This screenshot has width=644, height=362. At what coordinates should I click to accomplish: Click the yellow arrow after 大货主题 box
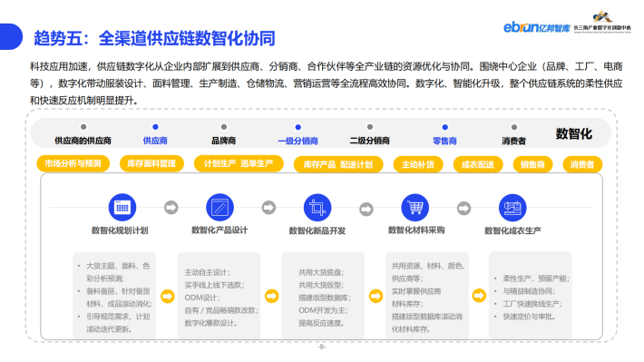[x=168, y=296]
